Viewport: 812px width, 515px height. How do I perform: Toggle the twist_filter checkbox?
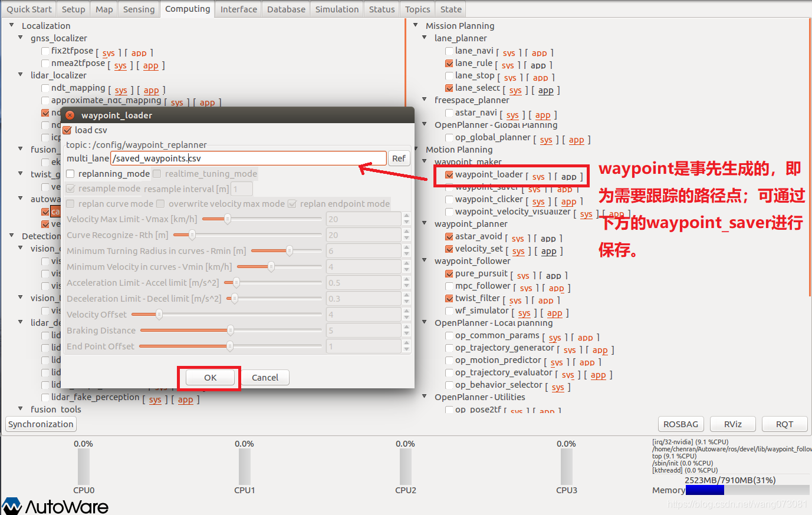click(x=449, y=299)
